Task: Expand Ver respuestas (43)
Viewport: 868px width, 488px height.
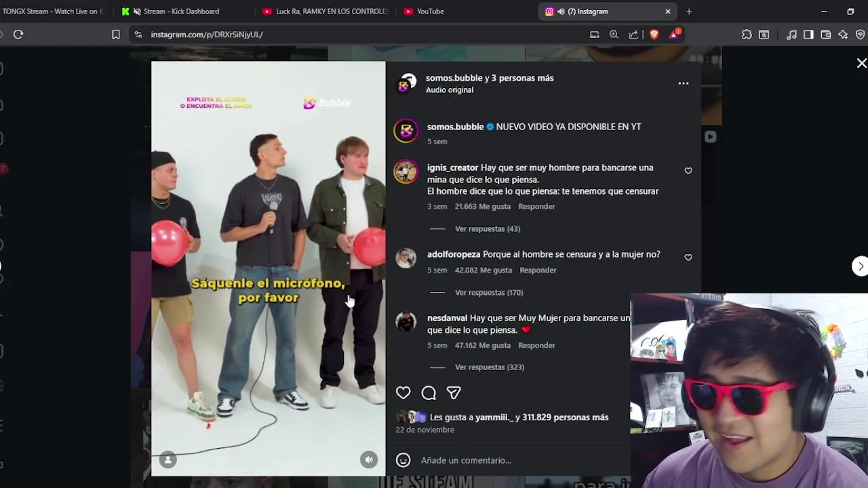Action: [x=488, y=229]
